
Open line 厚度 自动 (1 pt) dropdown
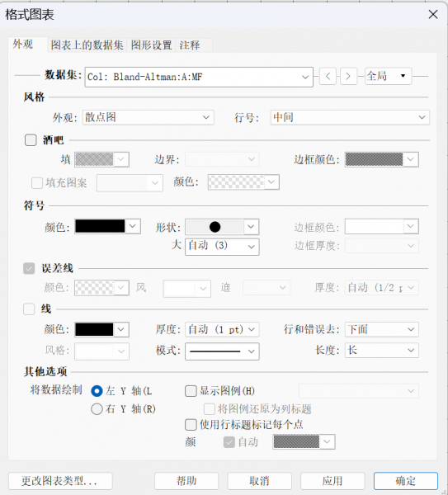(222, 329)
